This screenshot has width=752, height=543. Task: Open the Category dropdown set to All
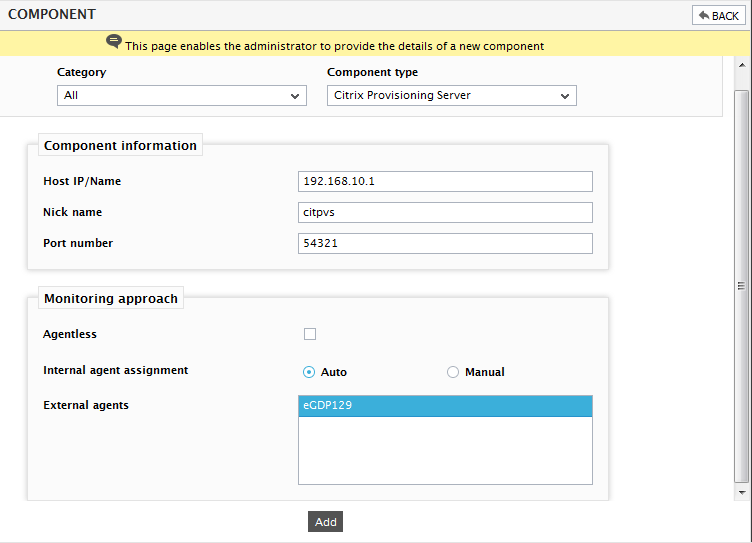pyautogui.click(x=182, y=95)
